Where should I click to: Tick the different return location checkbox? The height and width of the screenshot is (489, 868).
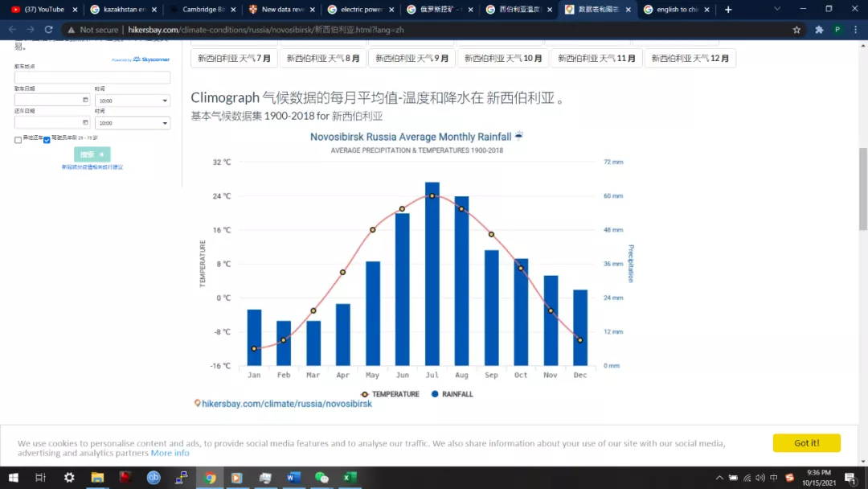pyautogui.click(x=18, y=140)
